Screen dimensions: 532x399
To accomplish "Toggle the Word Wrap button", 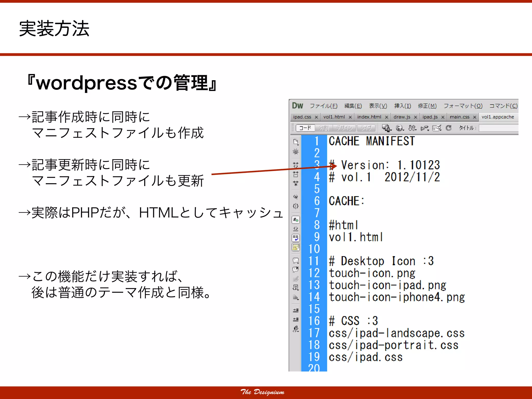I will click(296, 238).
